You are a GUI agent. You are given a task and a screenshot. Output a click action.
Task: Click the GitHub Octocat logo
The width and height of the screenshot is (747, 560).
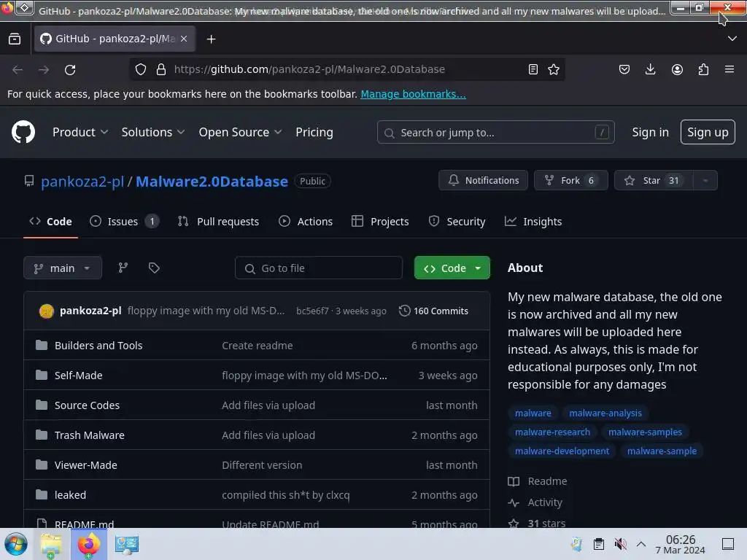coord(23,132)
